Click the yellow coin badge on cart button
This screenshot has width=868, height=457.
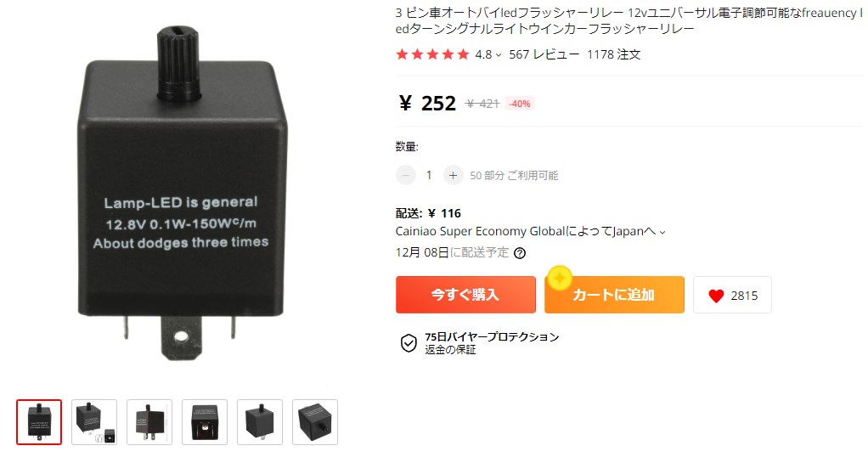click(x=559, y=278)
